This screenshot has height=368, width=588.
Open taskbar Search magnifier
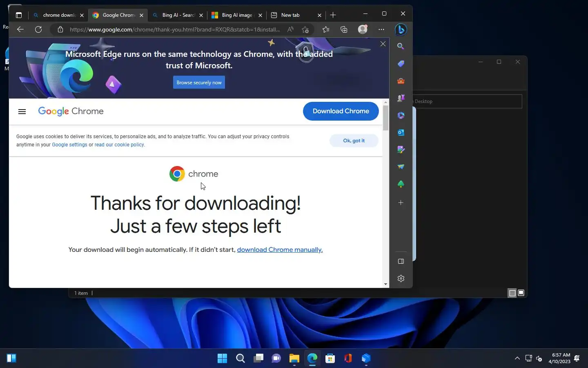coord(241,359)
